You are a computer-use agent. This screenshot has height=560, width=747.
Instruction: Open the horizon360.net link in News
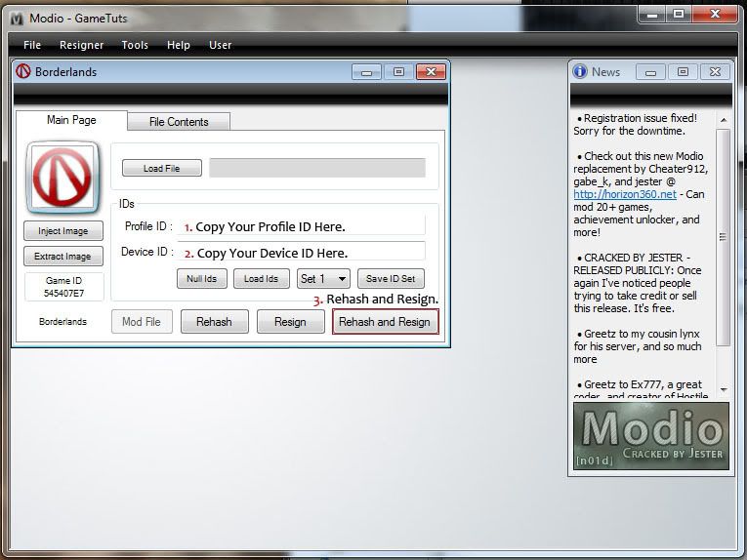[x=625, y=194]
